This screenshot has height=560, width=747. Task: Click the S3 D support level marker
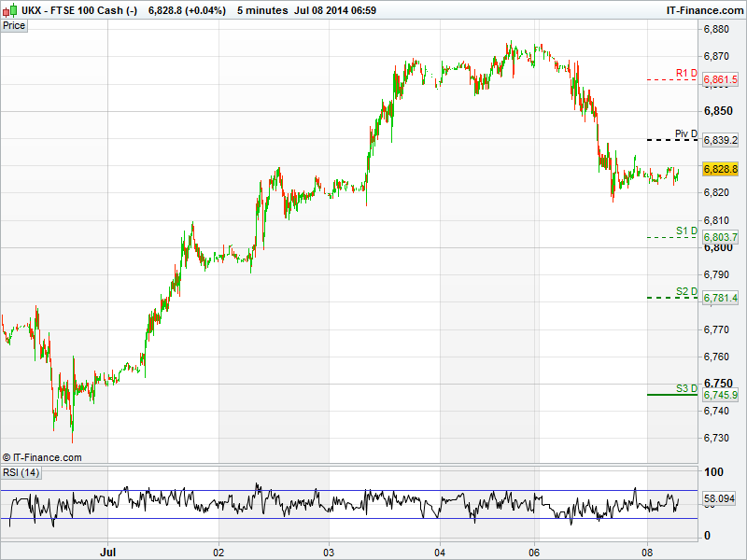[x=686, y=388]
